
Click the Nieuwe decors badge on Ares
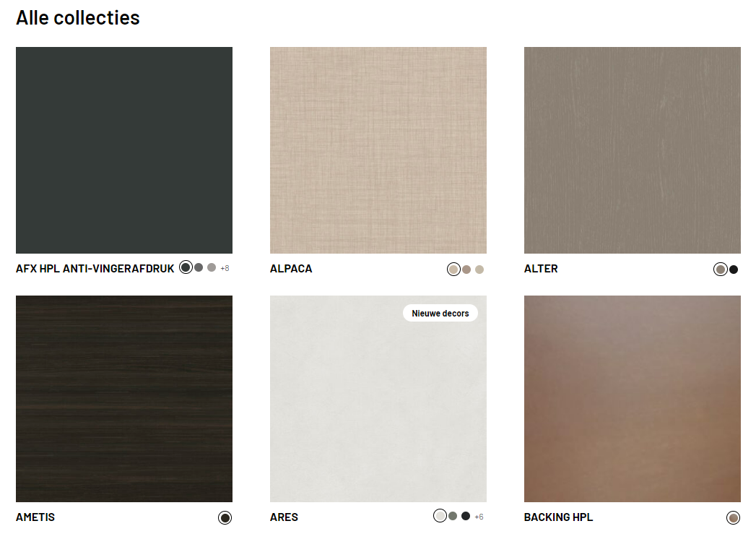[x=440, y=313]
